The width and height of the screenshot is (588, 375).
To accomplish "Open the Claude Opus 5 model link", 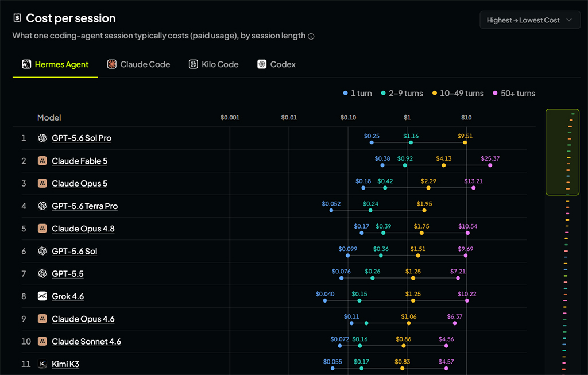I will point(79,183).
